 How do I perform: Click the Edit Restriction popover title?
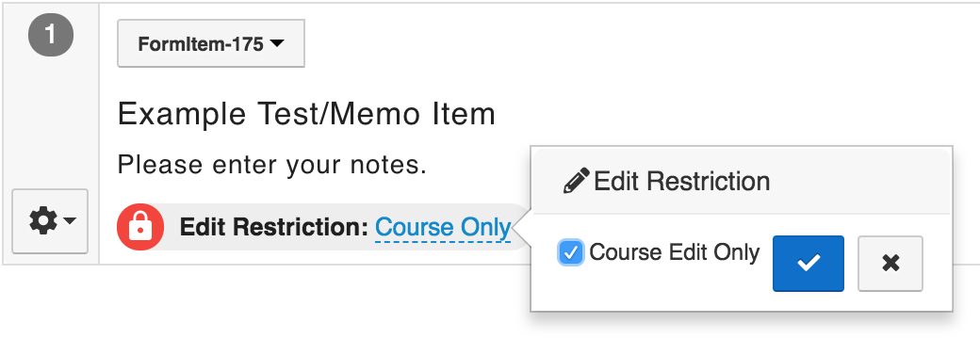682,181
